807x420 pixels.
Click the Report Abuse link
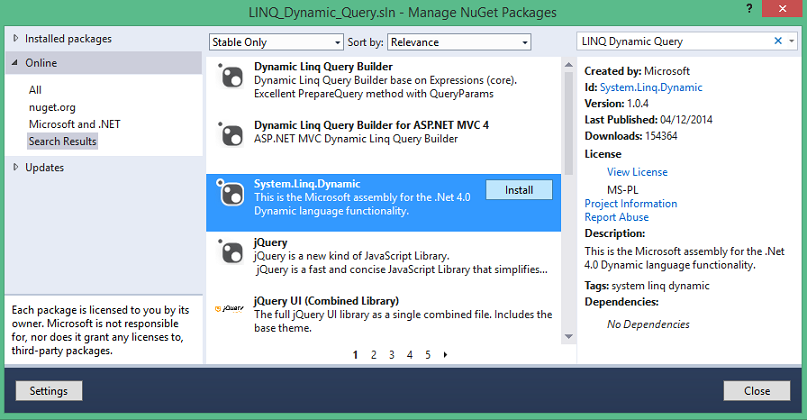click(616, 217)
